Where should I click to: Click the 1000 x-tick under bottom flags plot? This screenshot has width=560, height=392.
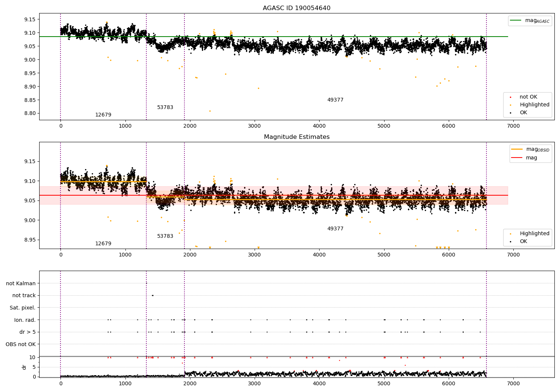[125, 384]
